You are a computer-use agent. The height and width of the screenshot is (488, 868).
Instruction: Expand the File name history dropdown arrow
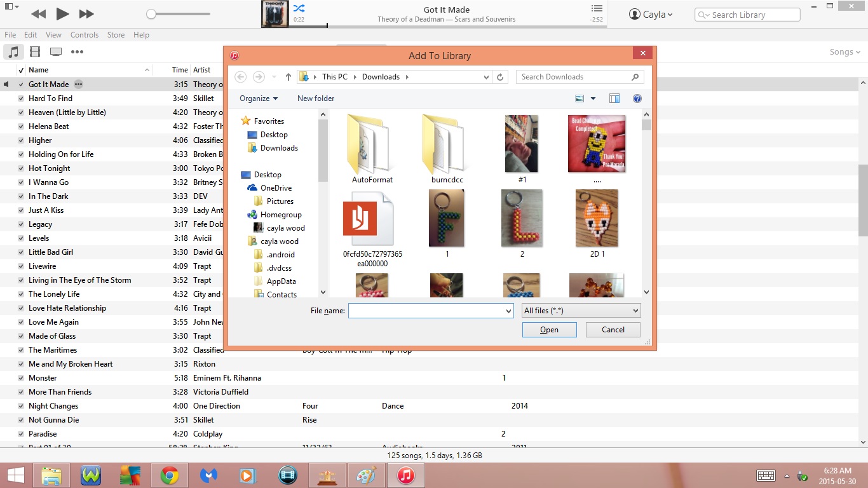[508, 311]
